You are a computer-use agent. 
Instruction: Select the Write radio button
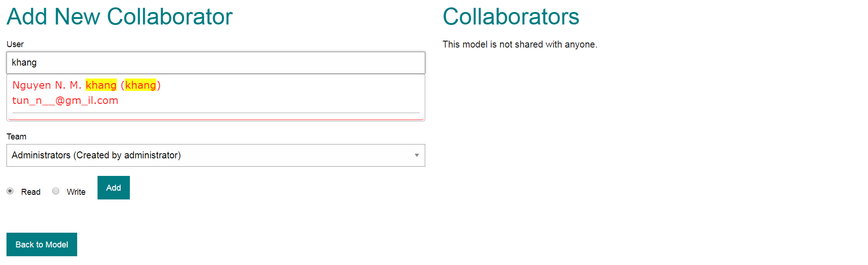coord(56,191)
